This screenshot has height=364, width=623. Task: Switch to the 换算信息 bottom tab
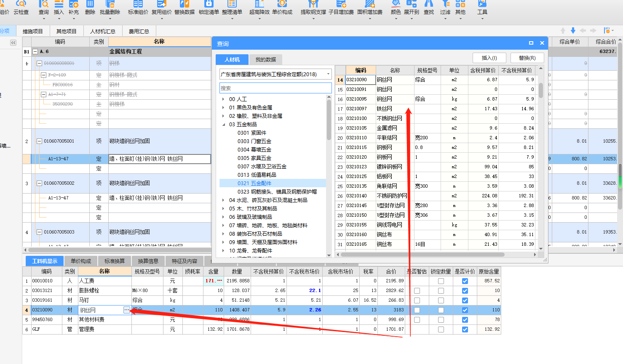click(148, 261)
